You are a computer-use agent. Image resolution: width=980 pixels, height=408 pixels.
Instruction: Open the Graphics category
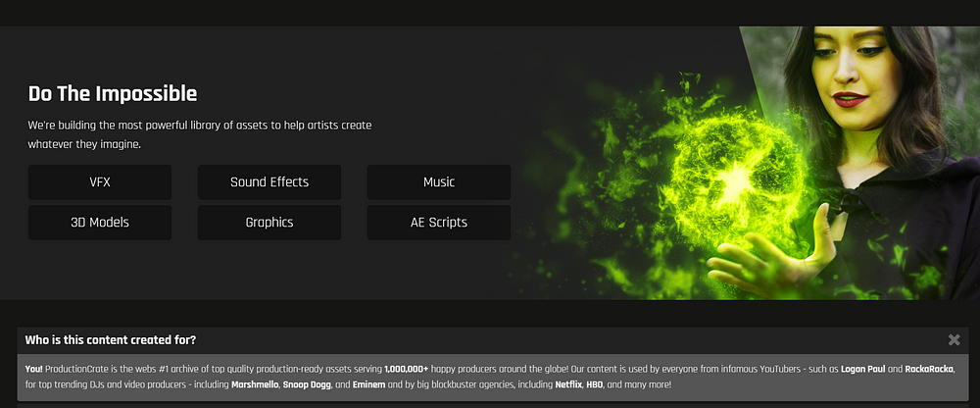(x=269, y=223)
